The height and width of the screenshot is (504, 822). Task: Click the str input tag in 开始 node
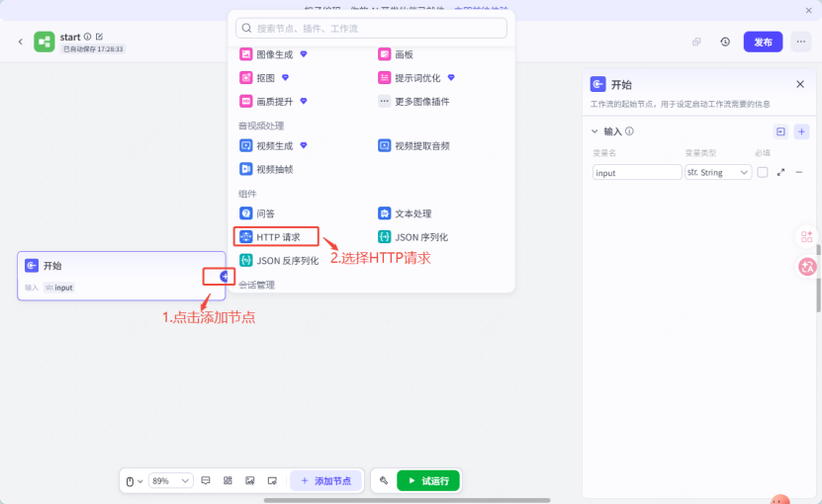click(x=58, y=288)
